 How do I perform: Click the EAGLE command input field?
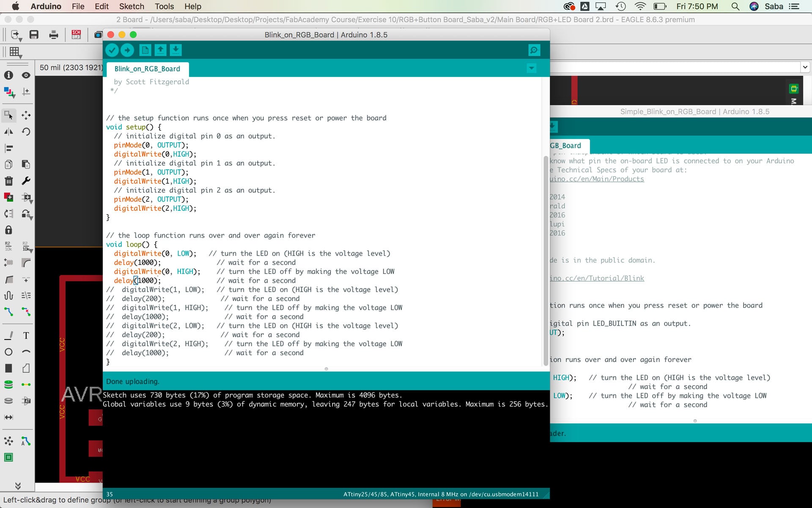point(675,67)
